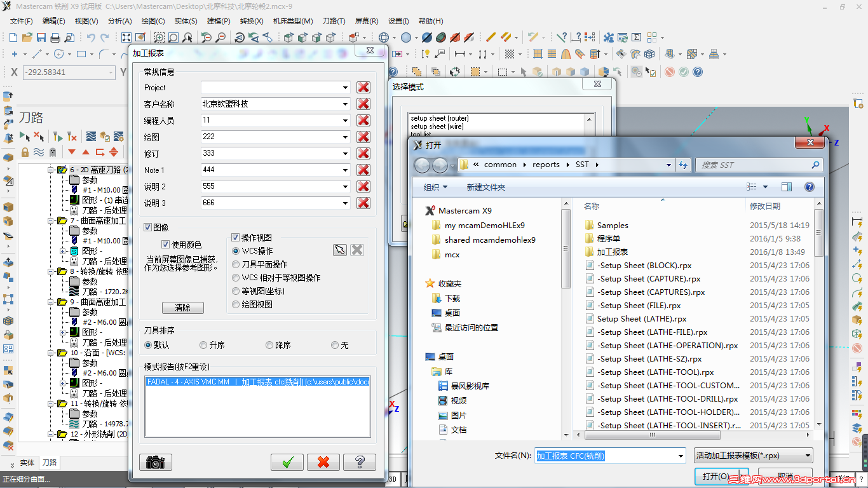Select my mcamDemoHLEx9 in navigation pane
868x488 pixels.
click(485, 225)
